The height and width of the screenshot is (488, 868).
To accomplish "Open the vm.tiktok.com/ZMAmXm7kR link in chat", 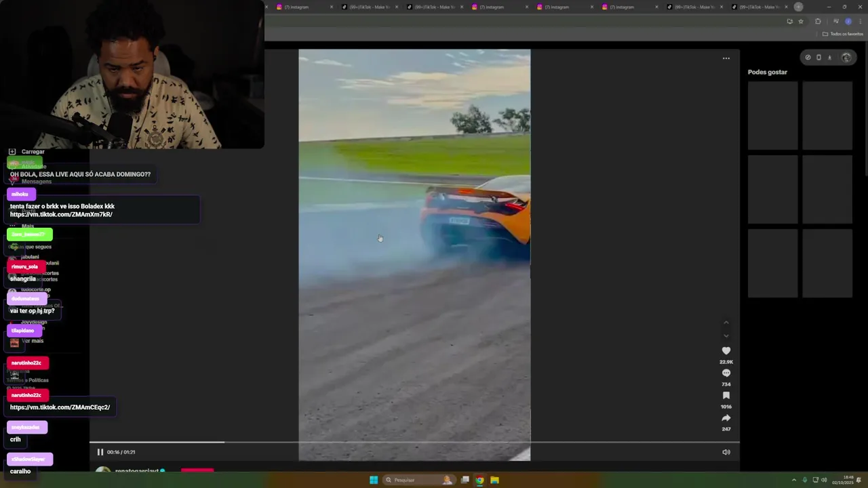I will (x=61, y=214).
